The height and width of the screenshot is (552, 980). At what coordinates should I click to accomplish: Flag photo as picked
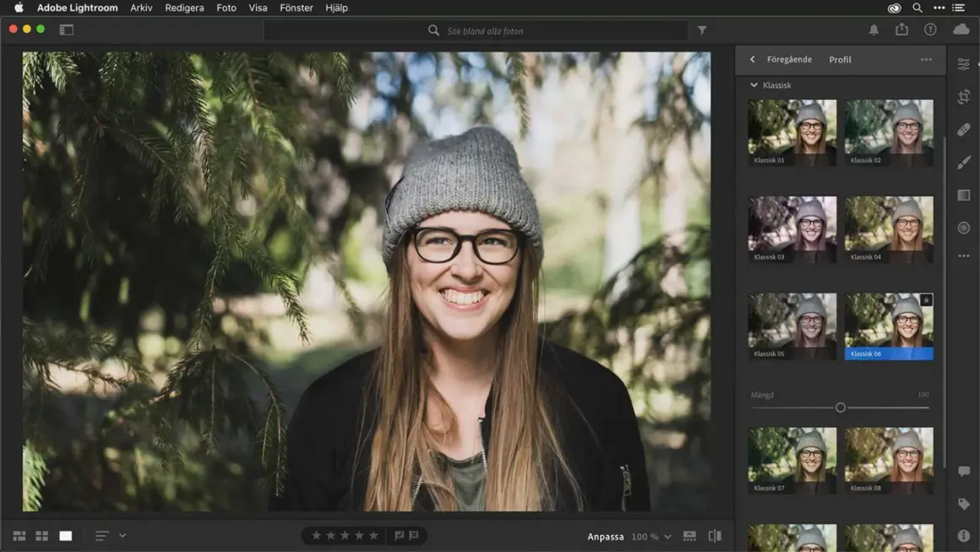point(399,535)
